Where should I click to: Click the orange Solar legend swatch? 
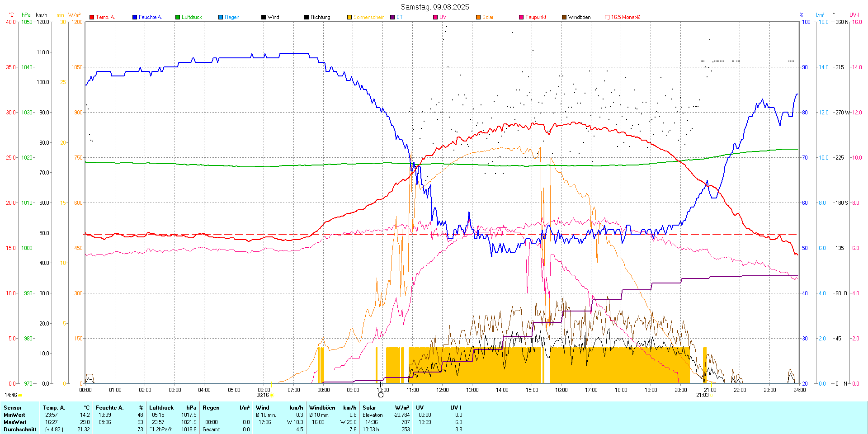[478, 17]
